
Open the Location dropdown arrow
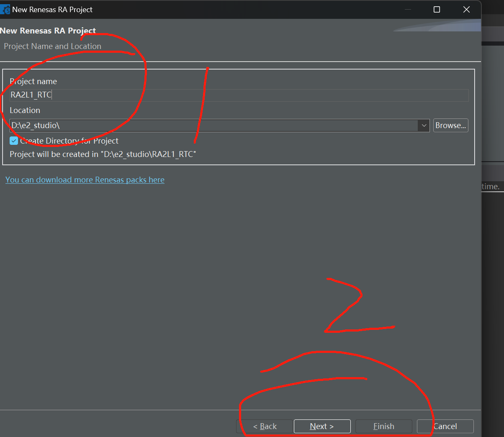point(424,126)
